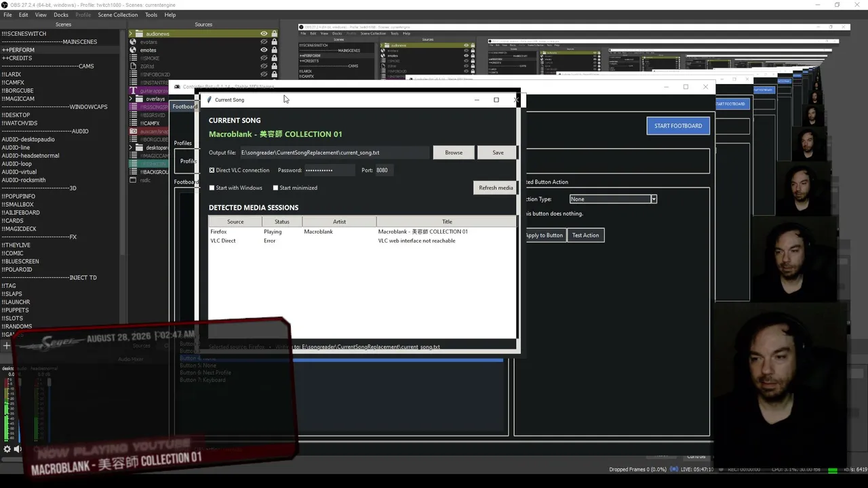Click the browser globe icon beside evotars
This screenshot has width=868, height=488.
(x=133, y=42)
